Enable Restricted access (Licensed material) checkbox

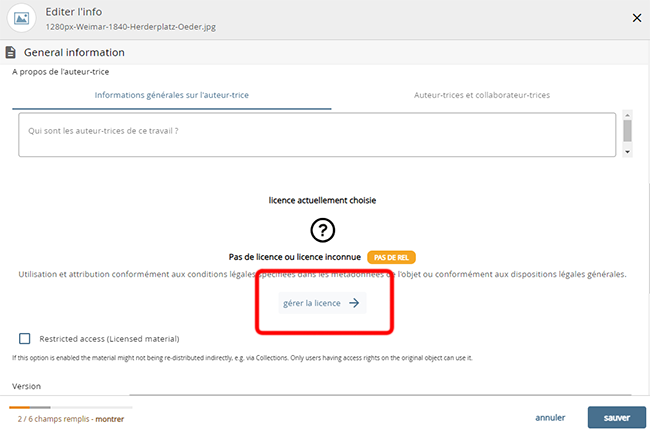tap(24, 339)
